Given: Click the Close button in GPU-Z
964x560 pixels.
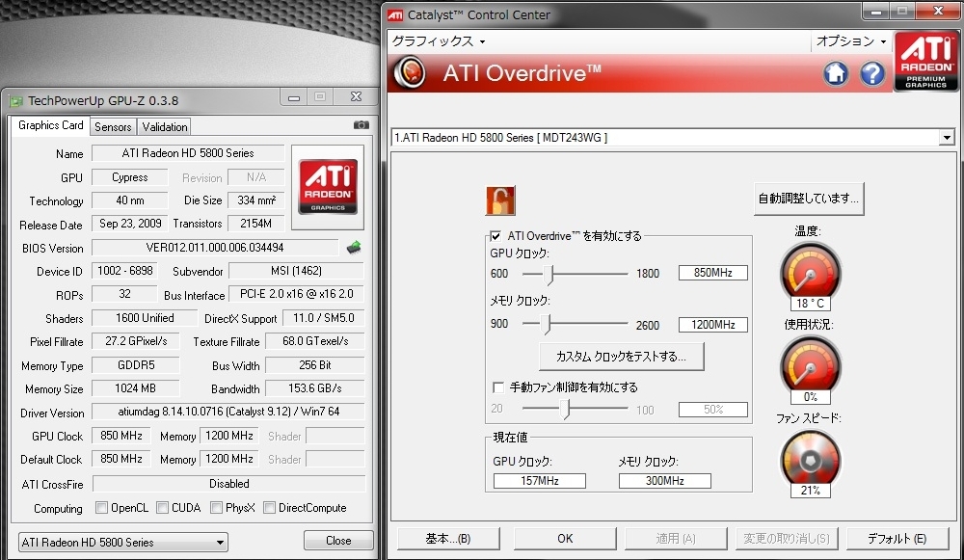Looking at the screenshot, I should (x=338, y=541).
